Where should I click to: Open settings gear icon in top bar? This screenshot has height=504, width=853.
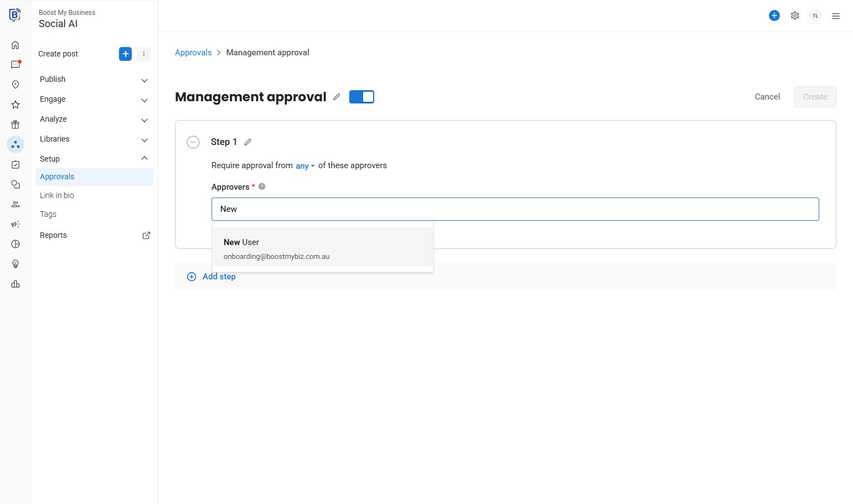point(795,15)
